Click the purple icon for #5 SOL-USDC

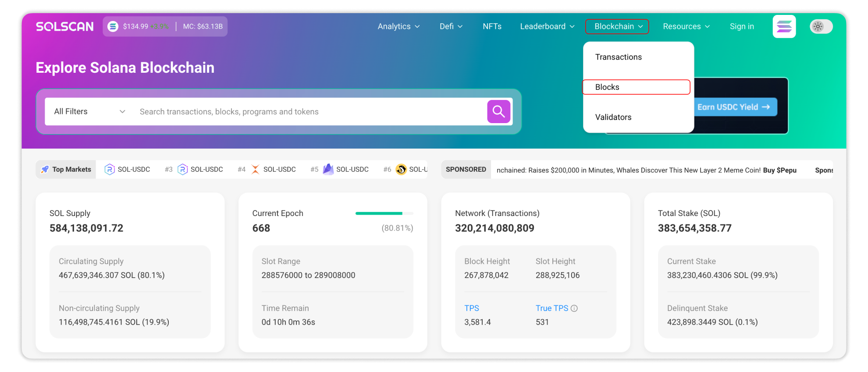click(x=328, y=170)
